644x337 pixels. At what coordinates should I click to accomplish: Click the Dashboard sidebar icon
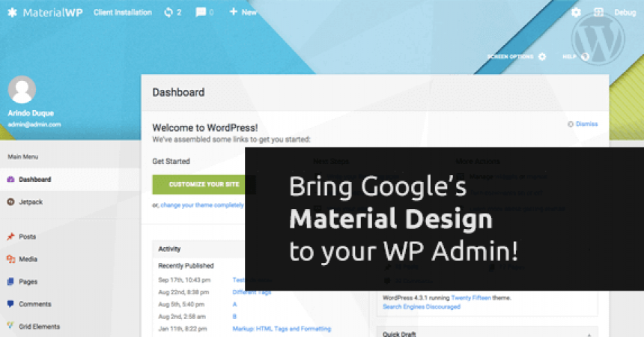point(10,179)
